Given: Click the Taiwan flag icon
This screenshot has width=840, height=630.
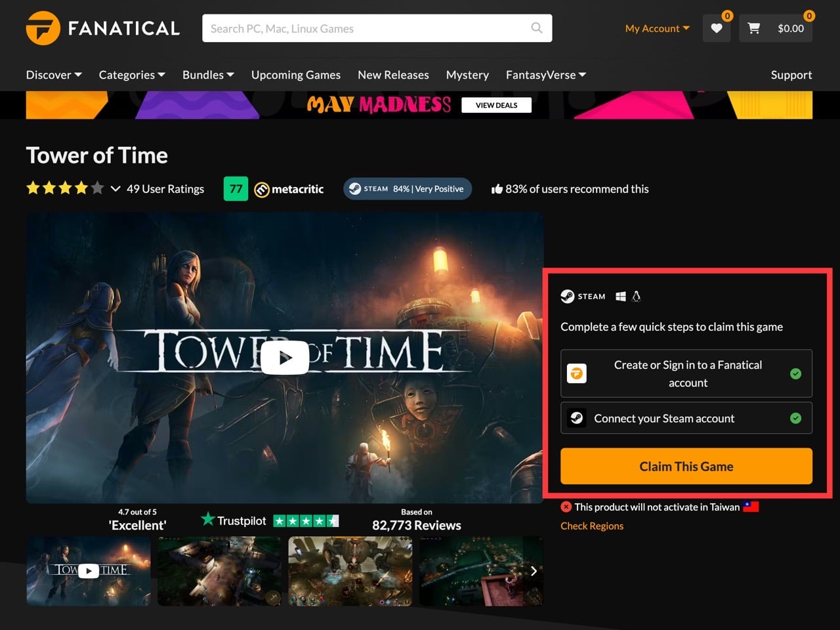Looking at the screenshot, I should pos(751,507).
